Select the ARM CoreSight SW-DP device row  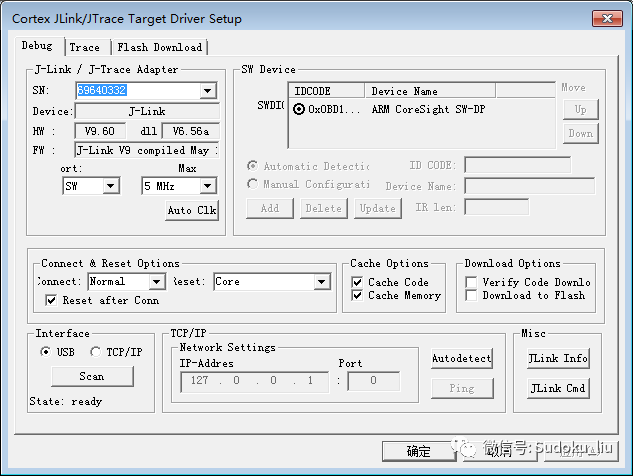(x=421, y=109)
